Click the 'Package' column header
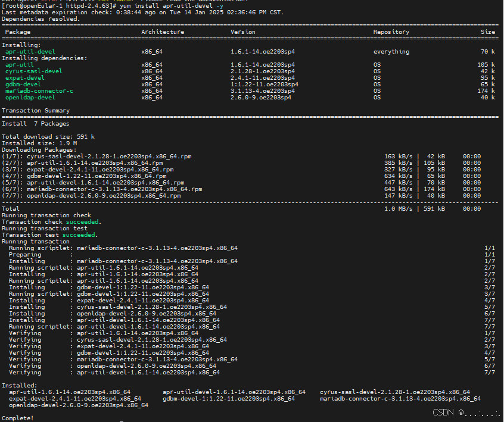 [18, 32]
